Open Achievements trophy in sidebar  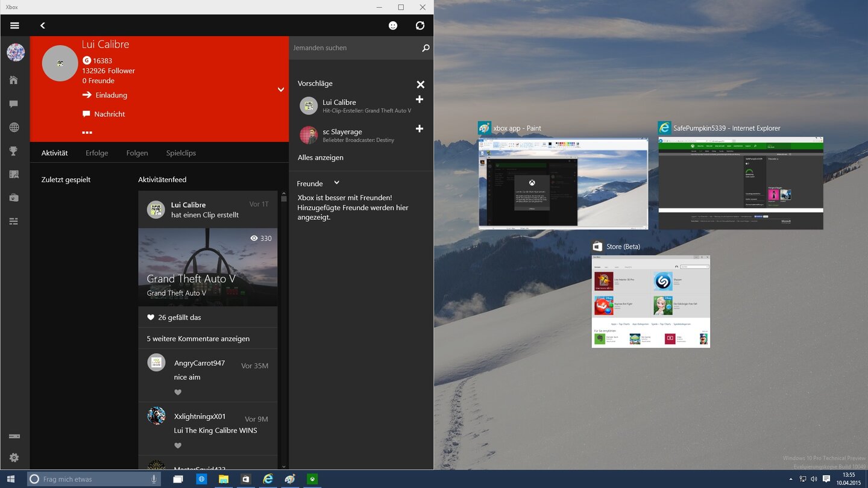14,151
